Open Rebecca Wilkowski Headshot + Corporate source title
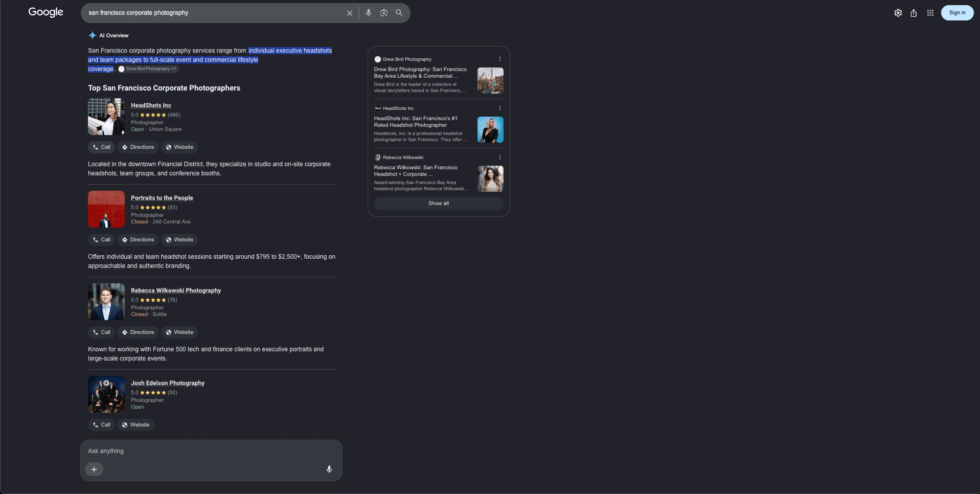980x494 pixels. [416, 171]
